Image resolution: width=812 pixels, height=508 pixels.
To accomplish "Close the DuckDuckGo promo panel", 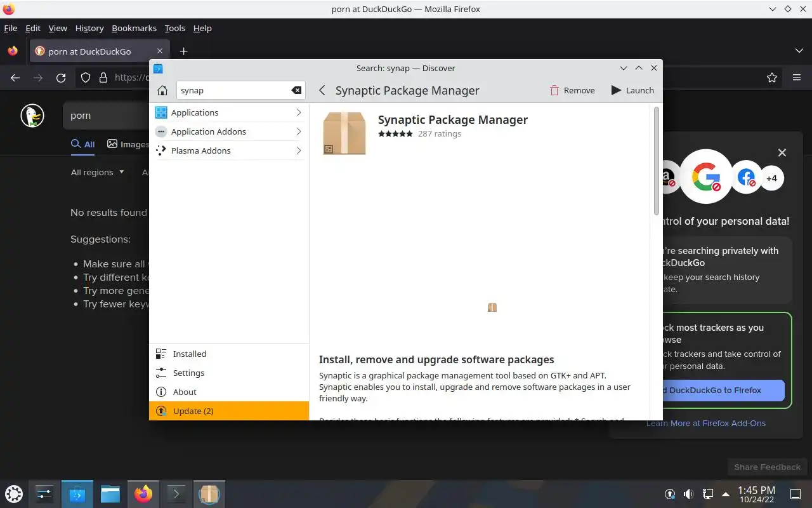I will click(782, 152).
